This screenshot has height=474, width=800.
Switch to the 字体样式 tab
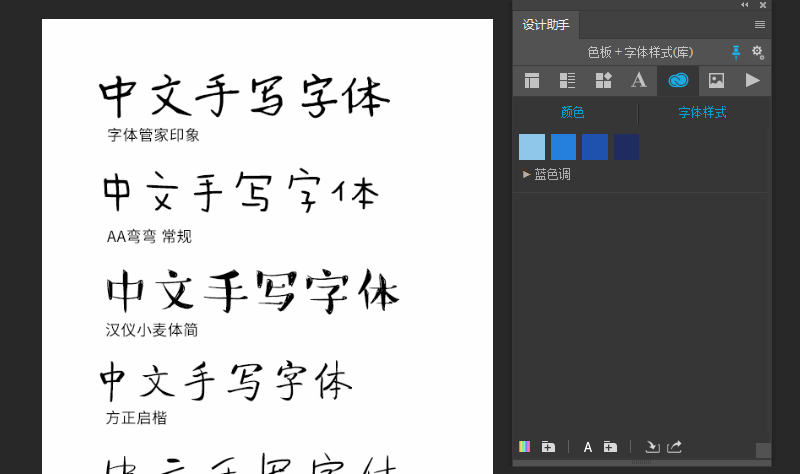[x=702, y=112]
